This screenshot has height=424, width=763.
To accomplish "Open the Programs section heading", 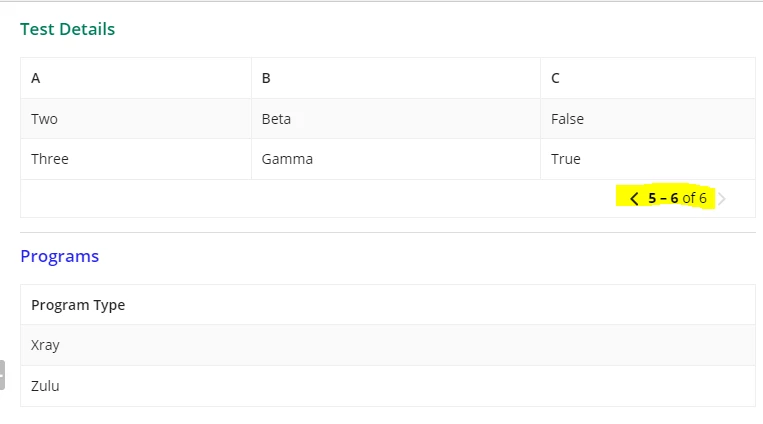I will [60, 257].
